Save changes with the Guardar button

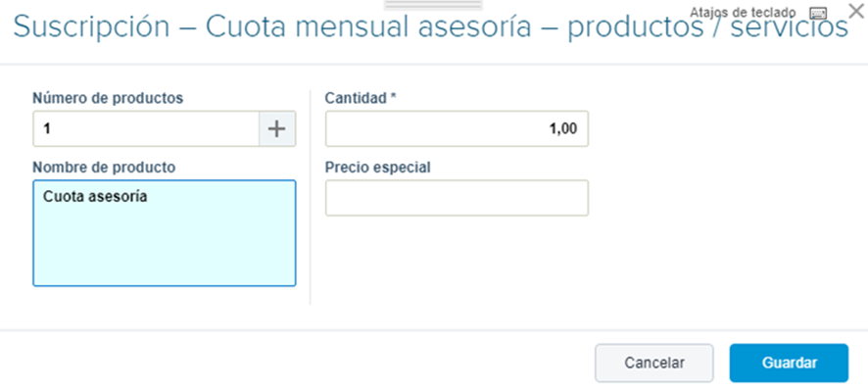pyautogui.click(x=789, y=364)
